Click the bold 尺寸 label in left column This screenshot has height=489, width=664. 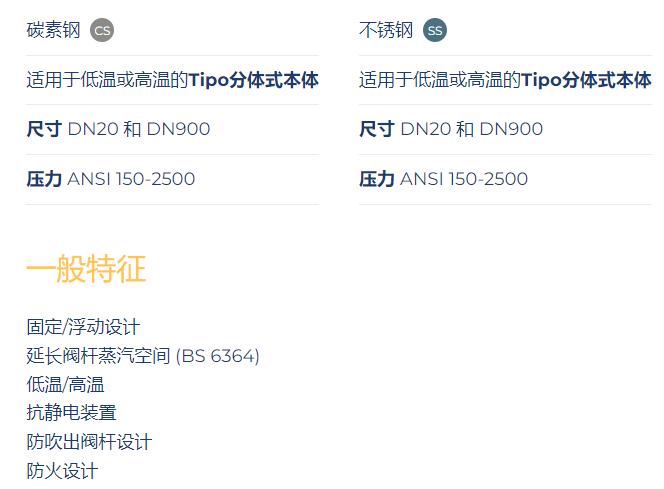pos(44,129)
